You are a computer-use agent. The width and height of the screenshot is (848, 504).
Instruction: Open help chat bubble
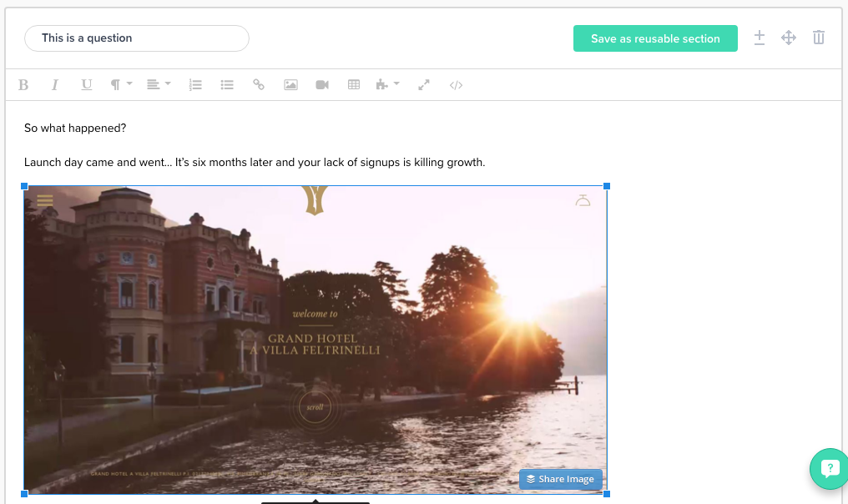point(830,469)
